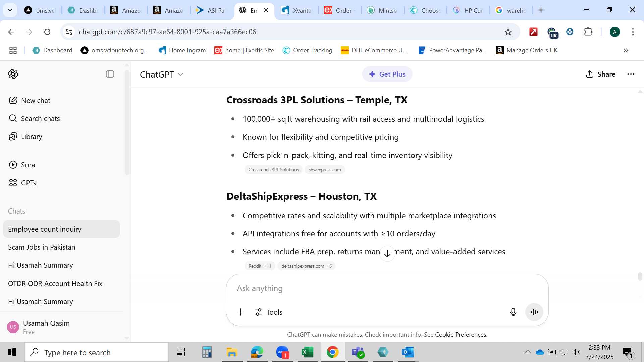Show hidden system tray icons
This screenshot has height=362, width=644.
(x=528, y=352)
